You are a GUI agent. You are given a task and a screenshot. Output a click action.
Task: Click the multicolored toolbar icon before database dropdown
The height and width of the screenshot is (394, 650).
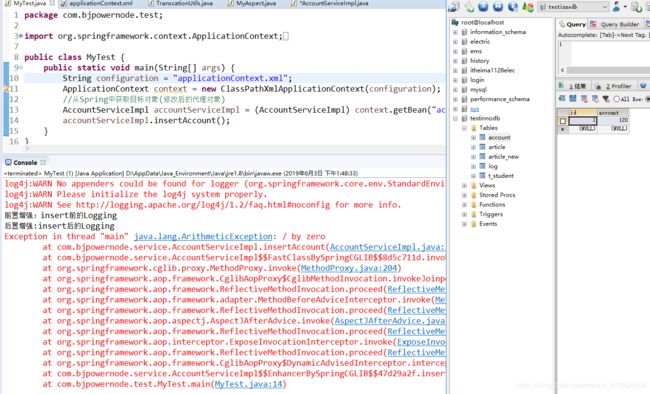pos(528,7)
